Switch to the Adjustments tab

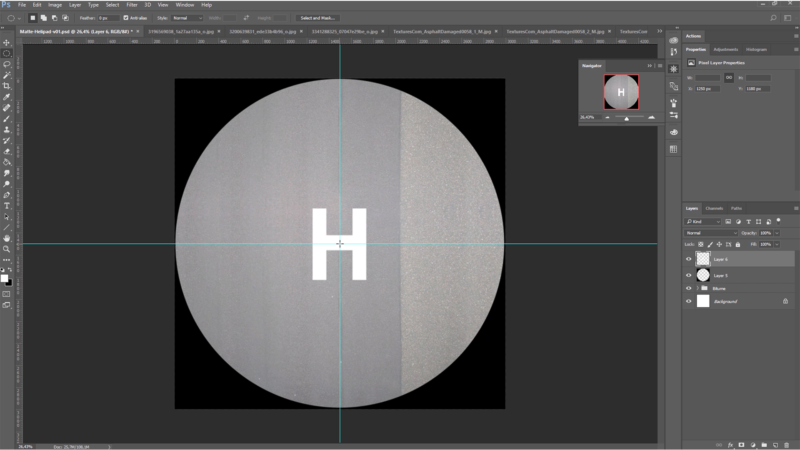point(726,49)
